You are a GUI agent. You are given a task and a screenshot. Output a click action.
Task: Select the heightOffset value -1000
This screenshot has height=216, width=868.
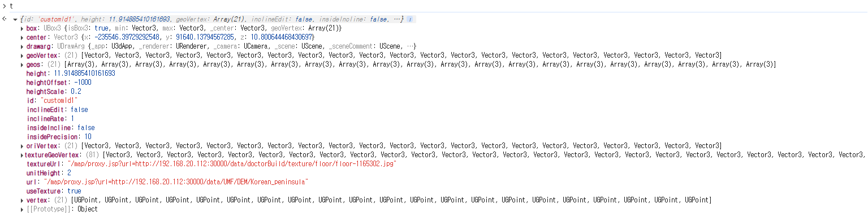point(83,83)
